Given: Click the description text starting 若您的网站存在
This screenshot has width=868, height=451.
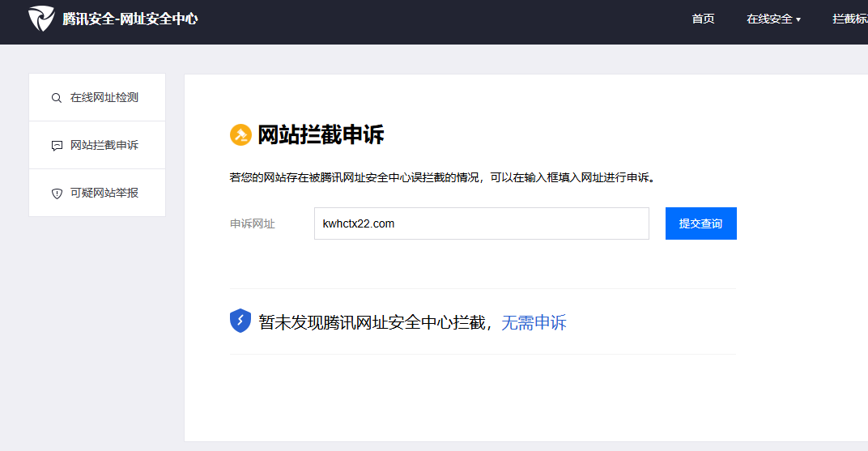Looking at the screenshot, I should (442, 177).
